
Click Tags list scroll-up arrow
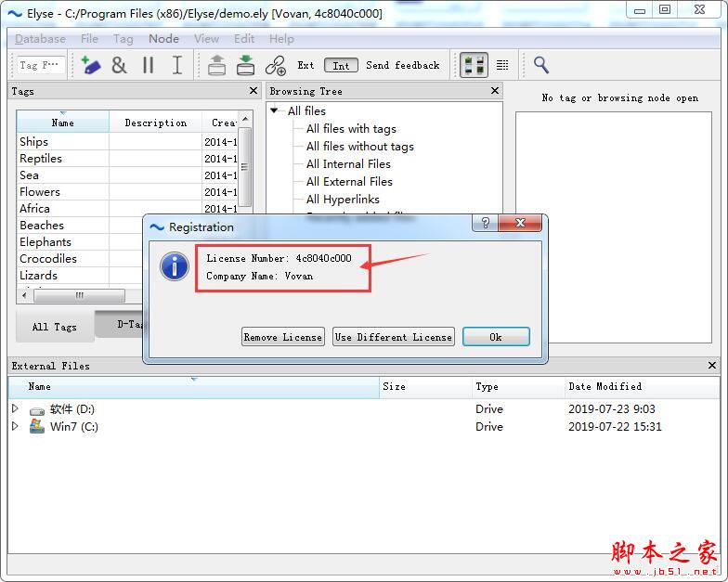[x=245, y=119]
